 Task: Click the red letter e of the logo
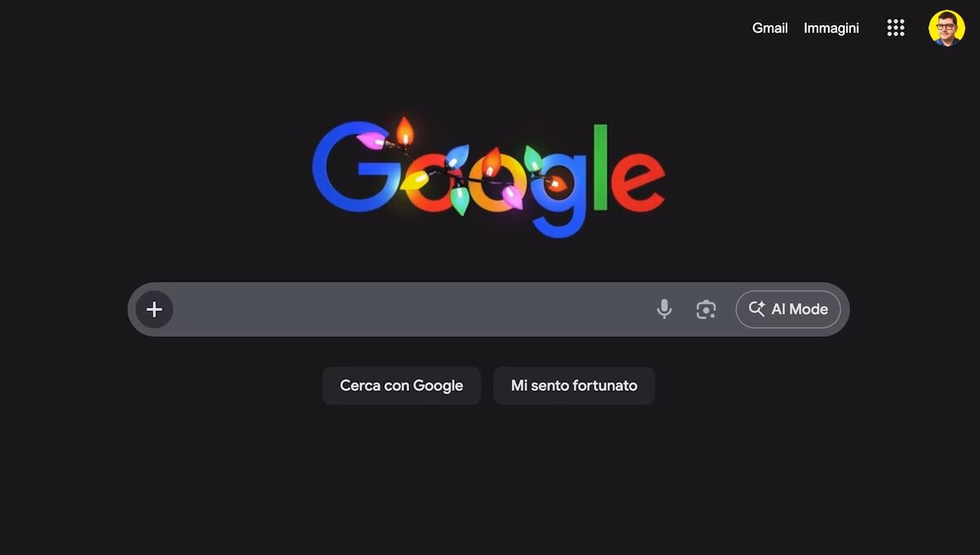pos(638,181)
